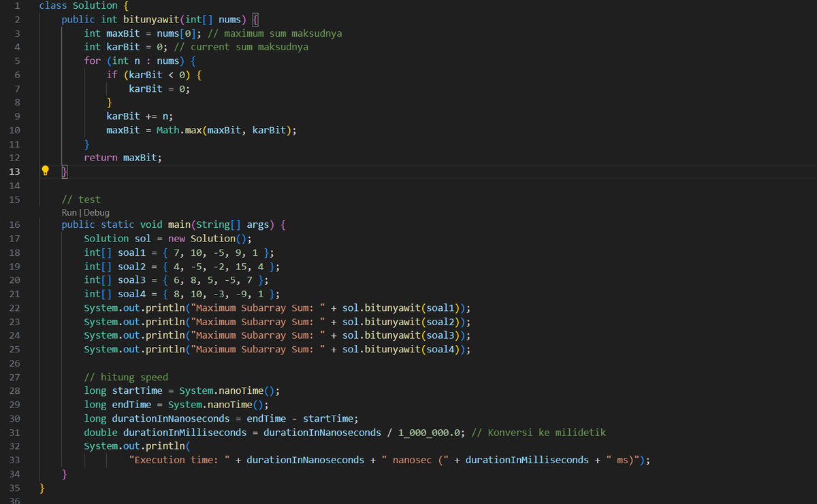Click the "sol.bitunyawit(soal1)" call
The image size is (817, 504).
(x=404, y=307)
